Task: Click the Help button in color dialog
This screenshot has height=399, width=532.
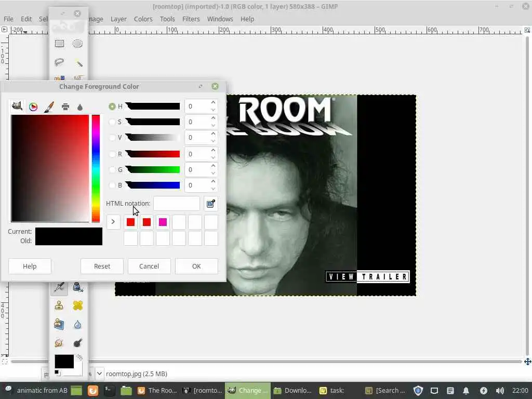Action: click(30, 267)
